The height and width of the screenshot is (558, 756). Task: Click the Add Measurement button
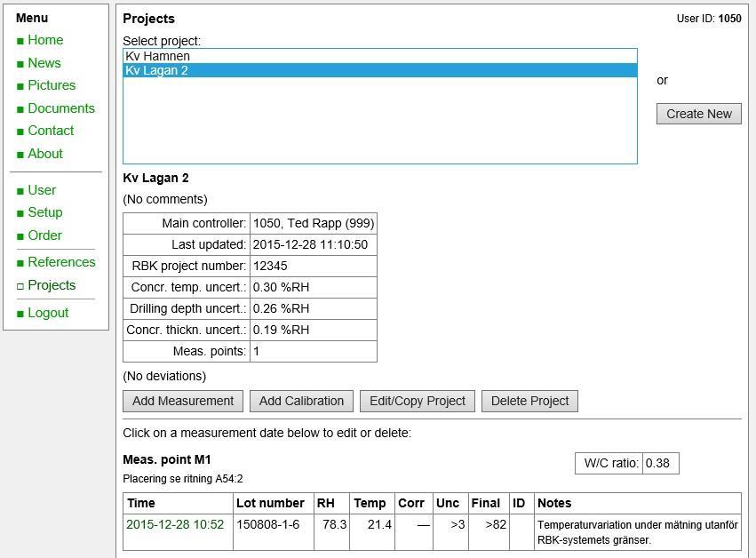point(183,402)
